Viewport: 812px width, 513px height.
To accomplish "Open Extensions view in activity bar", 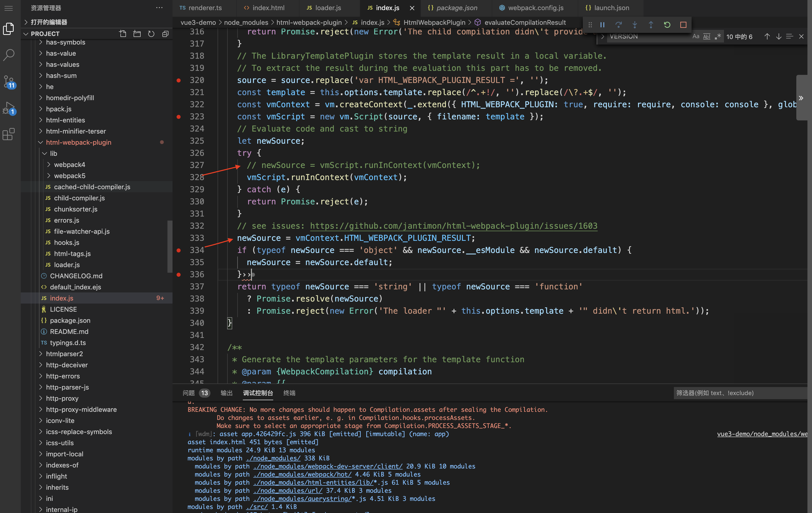I will click(x=9, y=134).
